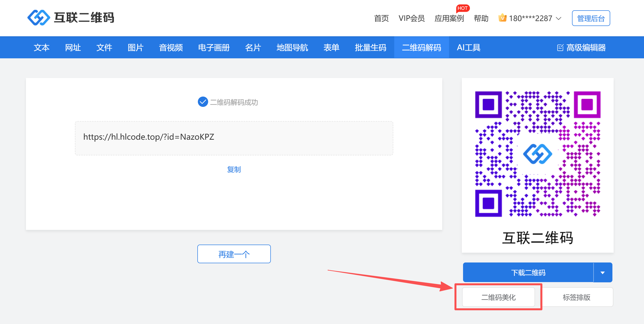Go to the 电子画册 tab
The image size is (644, 324).
coord(214,48)
